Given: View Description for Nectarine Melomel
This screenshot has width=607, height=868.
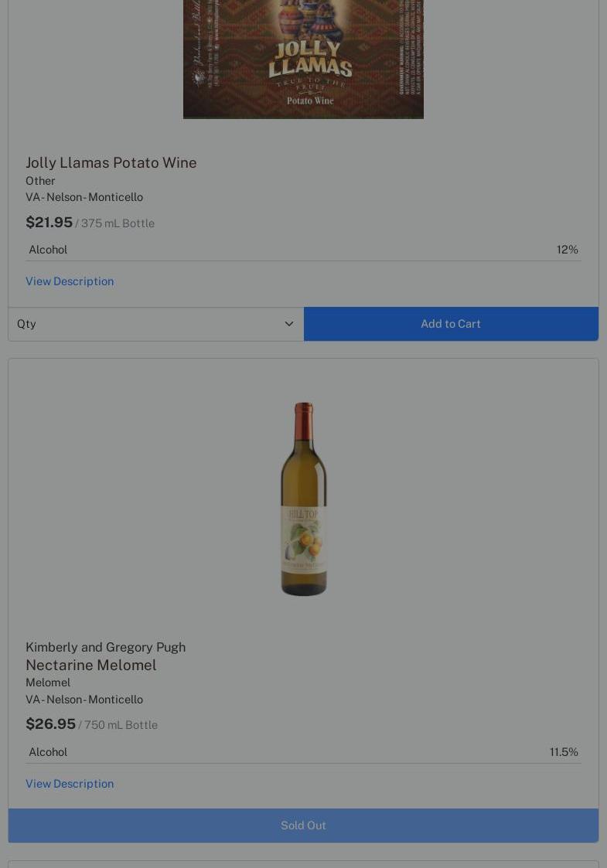Looking at the screenshot, I should pyautogui.click(x=70, y=784).
